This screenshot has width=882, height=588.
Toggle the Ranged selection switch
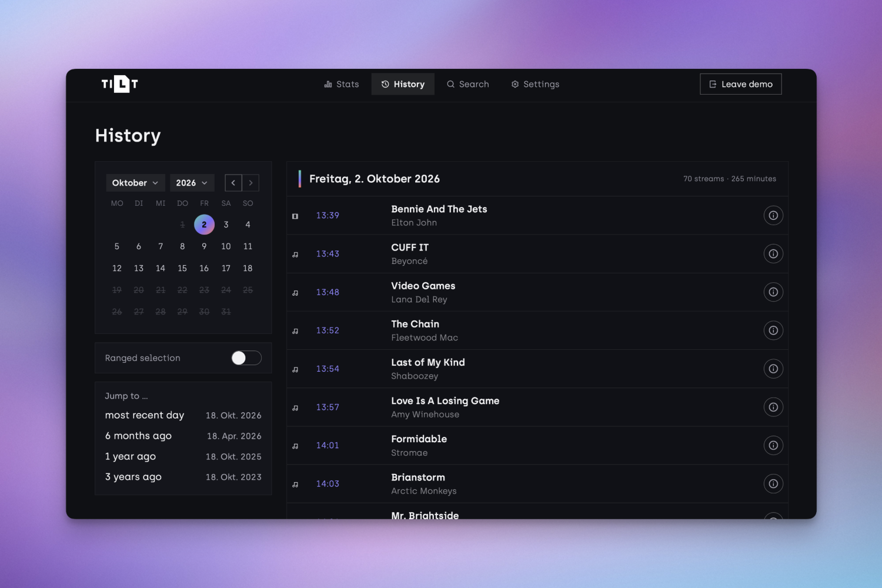click(246, 358)
